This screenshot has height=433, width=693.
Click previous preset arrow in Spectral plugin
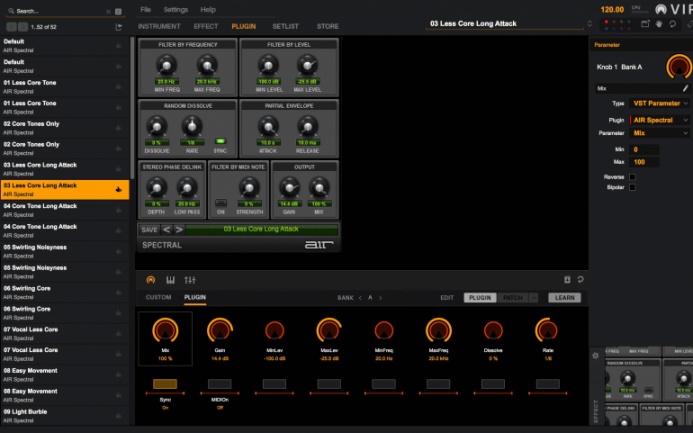tap(167, 229)
